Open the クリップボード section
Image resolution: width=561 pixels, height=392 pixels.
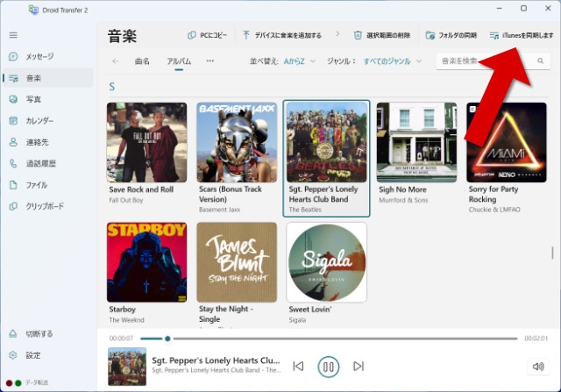[x=48, y=206]
